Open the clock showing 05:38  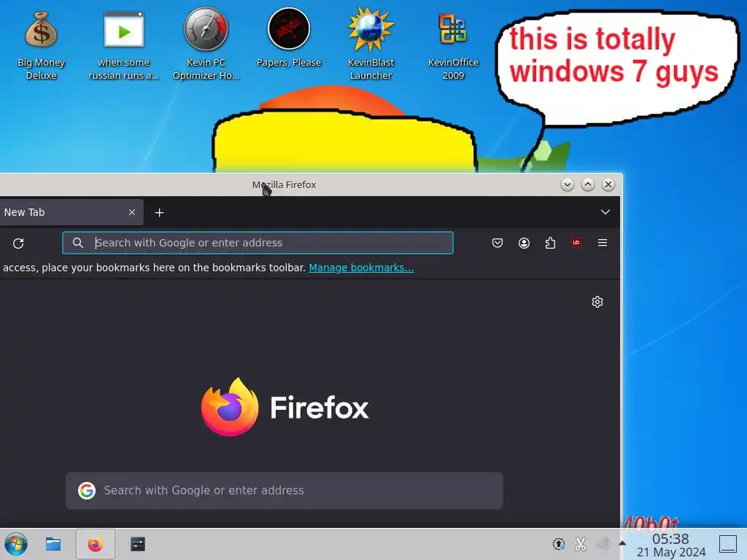[x=671, y=545]
